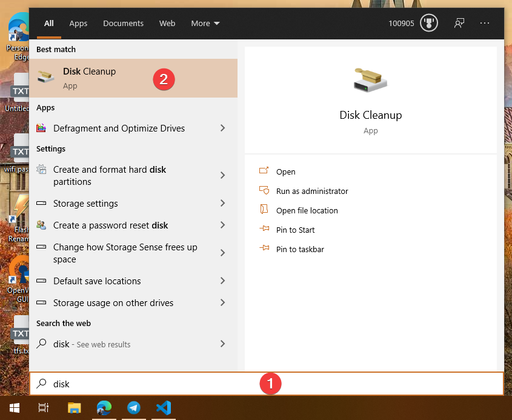The image size is (512, 420).
Task: Open Defragment and Optimize Drives result
Action: tap(133, 128)
